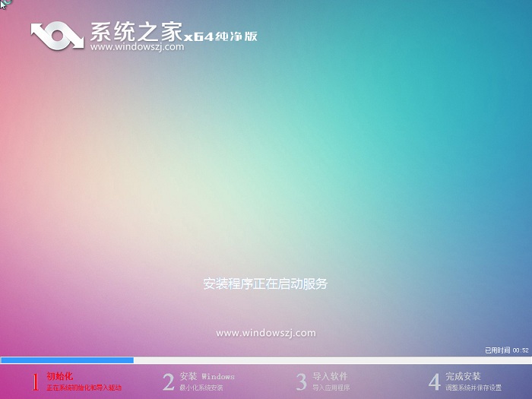532x399 pixels.
Task: Switch to the 导入软件 step
Action: pyautogui.click(x=330, y=376)
